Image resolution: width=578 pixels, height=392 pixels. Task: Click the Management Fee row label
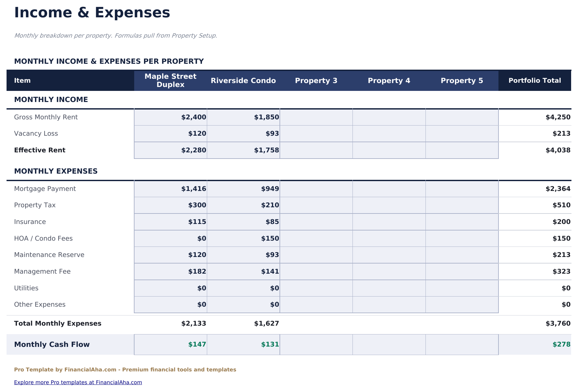[x=42, y=271]
